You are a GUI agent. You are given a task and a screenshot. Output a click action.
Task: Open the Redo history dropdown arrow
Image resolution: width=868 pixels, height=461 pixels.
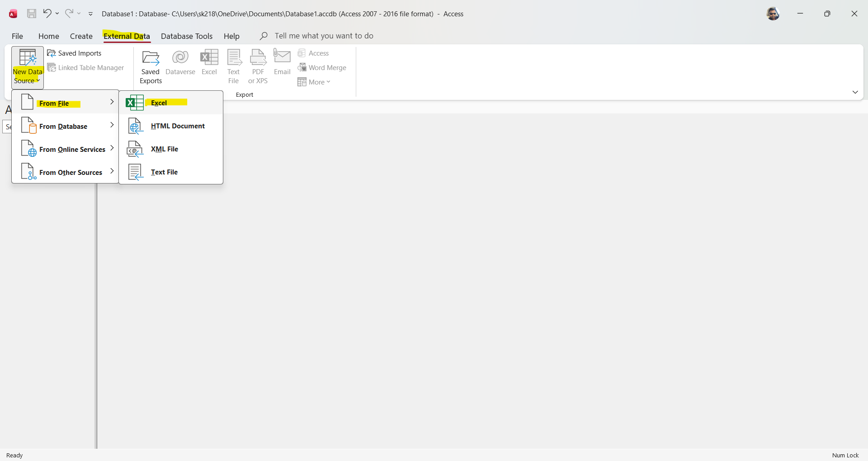click(79, 14)
